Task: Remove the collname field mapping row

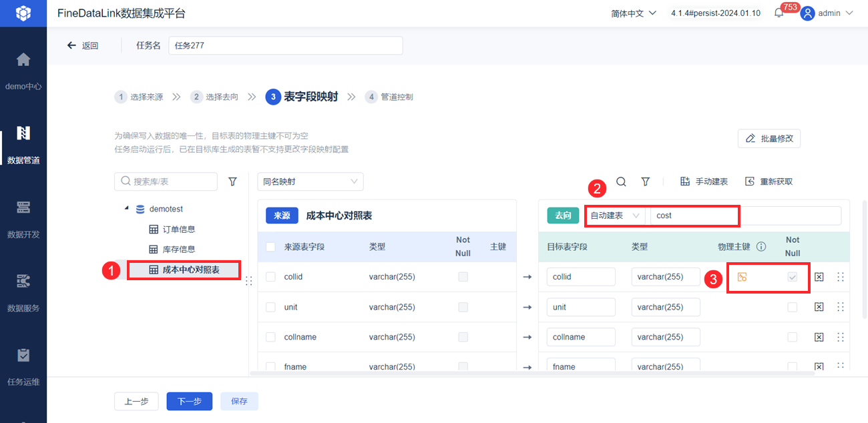Action: click(x=819, y=337)
